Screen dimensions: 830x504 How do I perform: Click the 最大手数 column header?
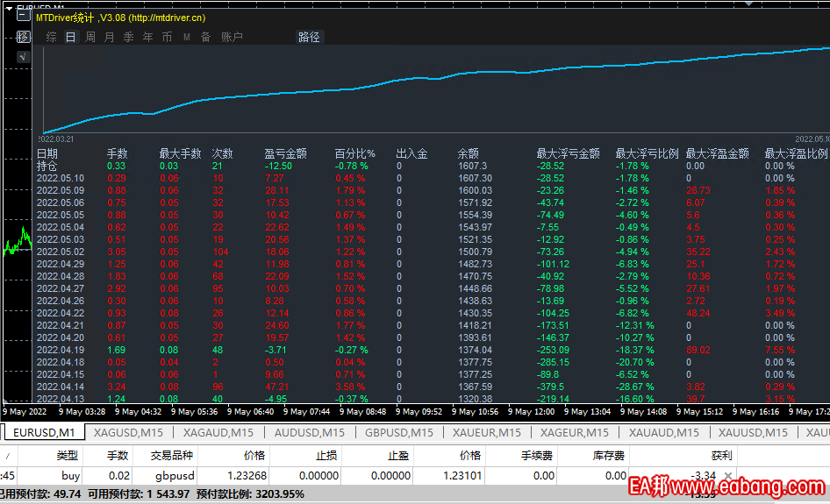coord(181,153)
